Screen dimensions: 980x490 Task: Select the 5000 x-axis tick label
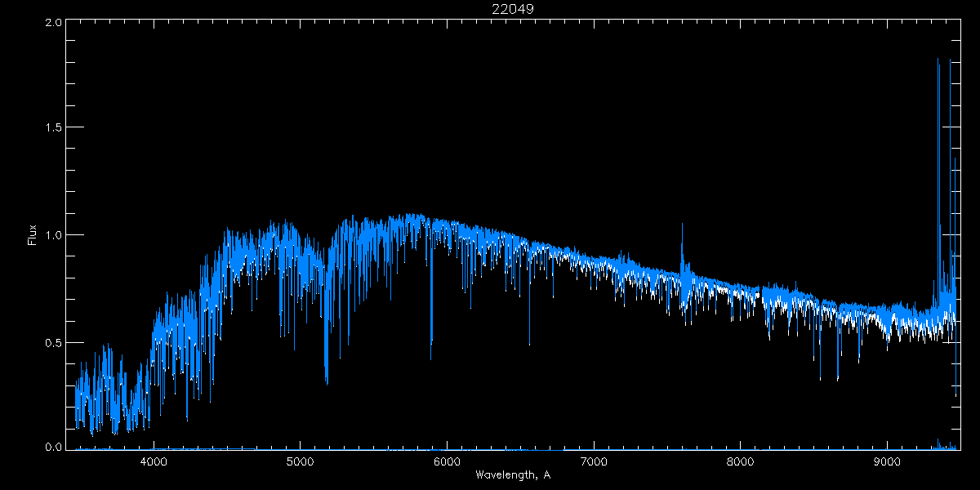(300, 461)
